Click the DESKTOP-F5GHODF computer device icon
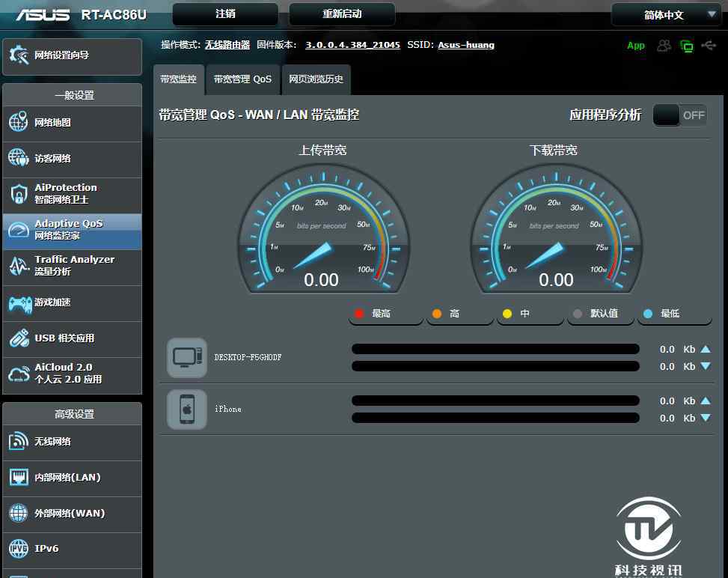728x578 pixels. coord(186,358)
